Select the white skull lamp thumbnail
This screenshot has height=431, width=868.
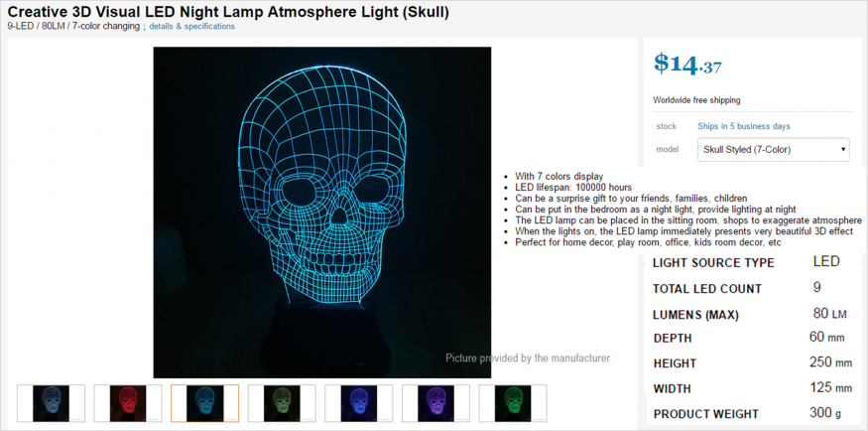click(x=51, y=403)
